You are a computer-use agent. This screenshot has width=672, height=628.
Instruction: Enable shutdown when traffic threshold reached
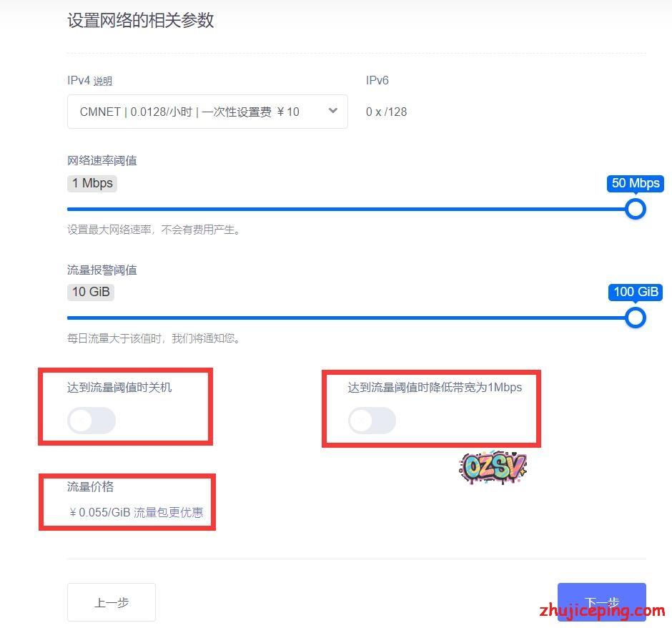click(92, 421)
